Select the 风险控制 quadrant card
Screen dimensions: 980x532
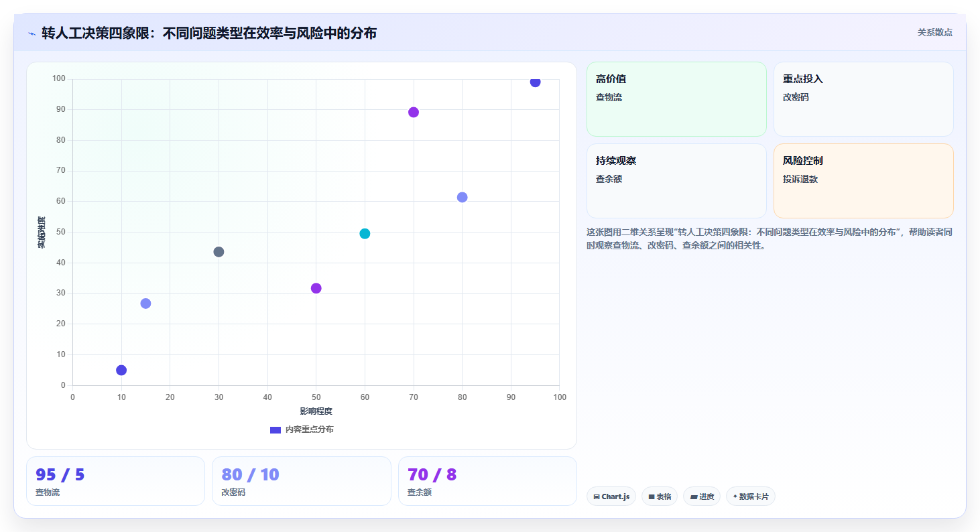point(863,181)
